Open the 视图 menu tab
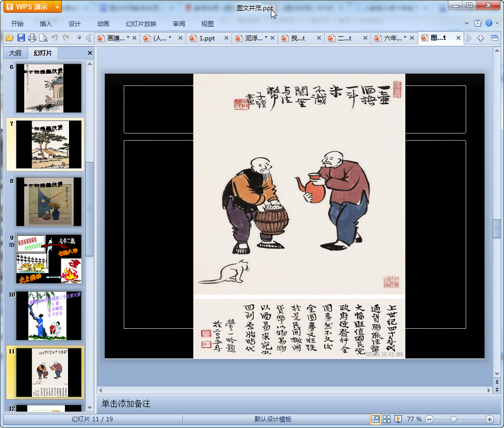This screenshot has width=504, height=428. pos(208,24)
